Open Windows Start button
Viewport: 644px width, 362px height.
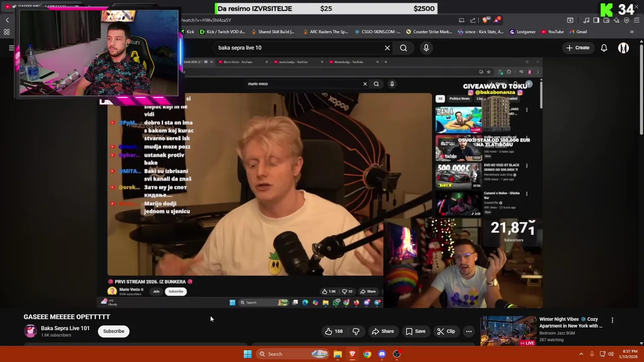pyautogui.click(x=248, y=354)
